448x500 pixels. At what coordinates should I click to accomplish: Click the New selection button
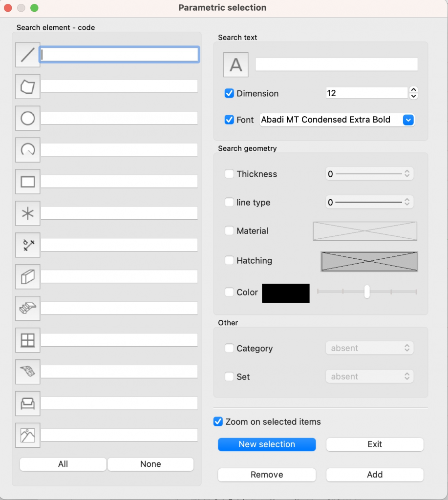[x=267, y=444]
